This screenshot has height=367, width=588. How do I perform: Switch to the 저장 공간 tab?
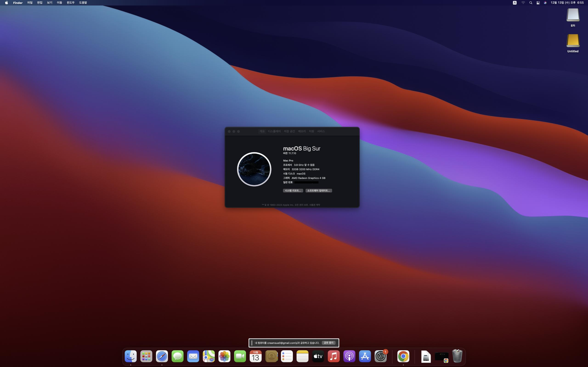[x=289, y=131]
